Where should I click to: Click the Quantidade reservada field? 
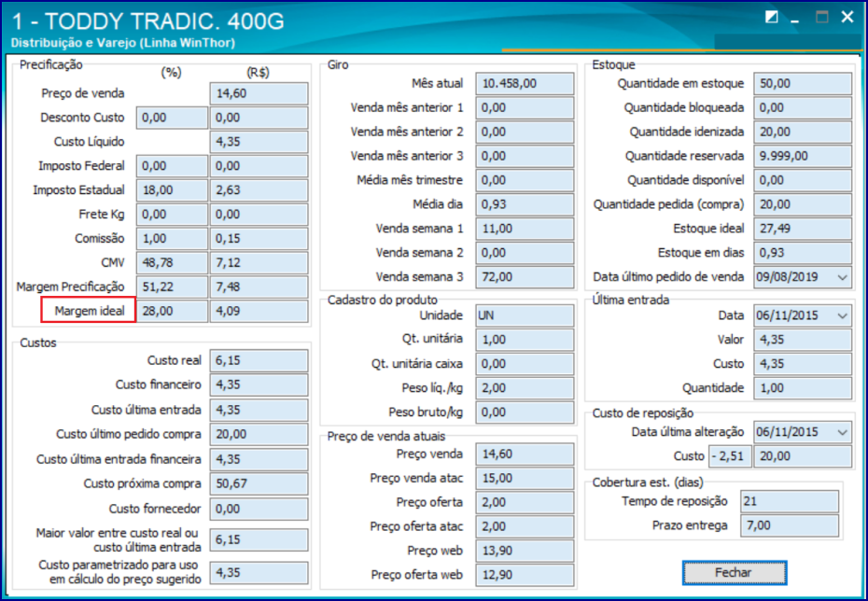click(802, 156)
